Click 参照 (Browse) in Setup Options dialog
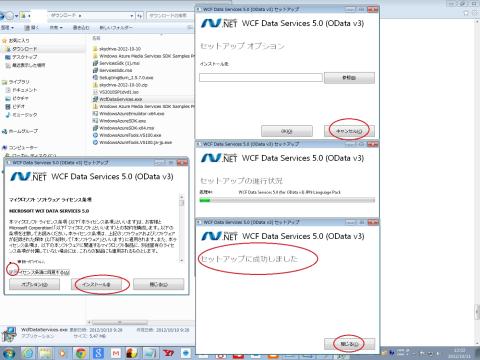The height and width of the screenshot is (360, 480). (349, 78)
